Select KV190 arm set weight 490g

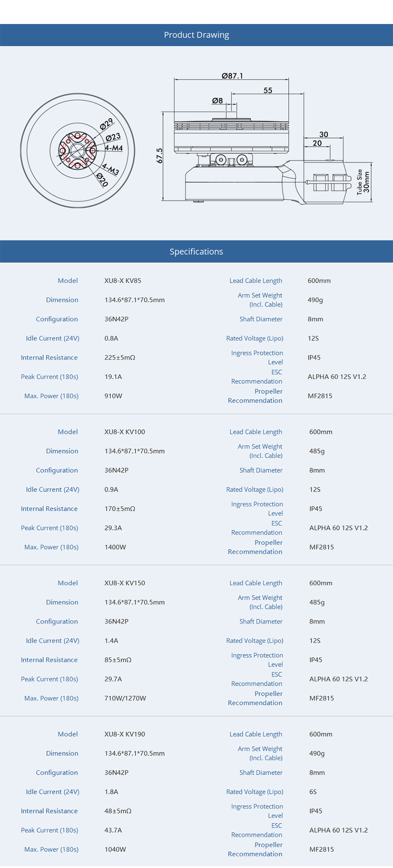[x=317, y=753]
